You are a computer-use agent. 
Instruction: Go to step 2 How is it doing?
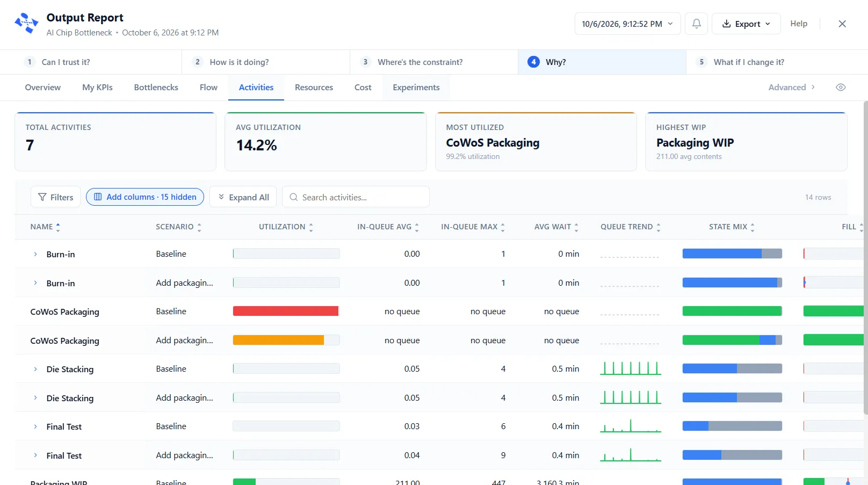(266, 62)
